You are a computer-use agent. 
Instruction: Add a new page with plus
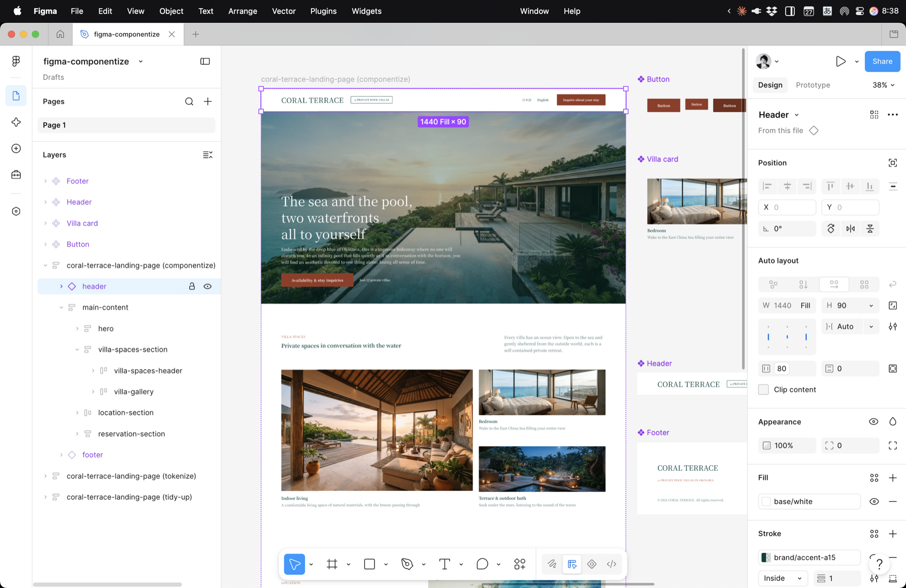pos(208,102)
